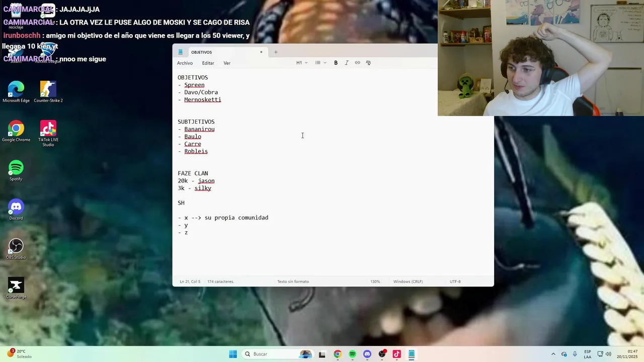Open the weather widget showing 20°C
Image resolution: width=644 pixels, height=362 pixels.
20,354
